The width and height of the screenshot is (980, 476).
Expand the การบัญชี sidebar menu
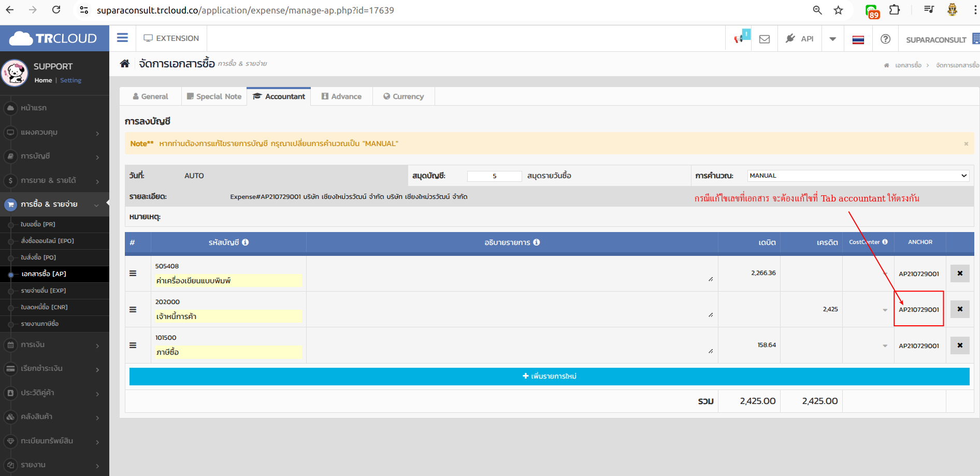(x=54, y=156)
